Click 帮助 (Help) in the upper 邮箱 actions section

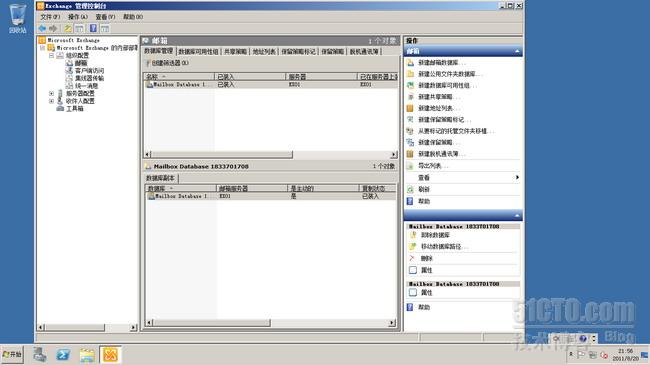coord(424,201)
